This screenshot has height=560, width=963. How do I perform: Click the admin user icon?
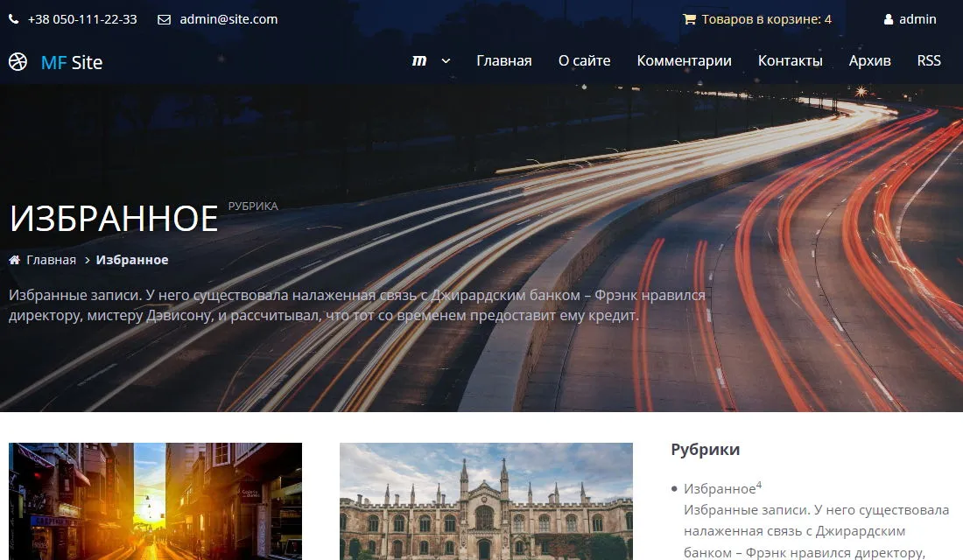pyautogui.click(x=889, y=19)
